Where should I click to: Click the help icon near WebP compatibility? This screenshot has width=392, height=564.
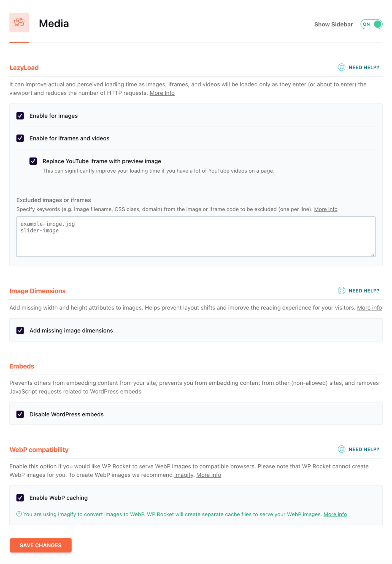[x=341, y=449]
